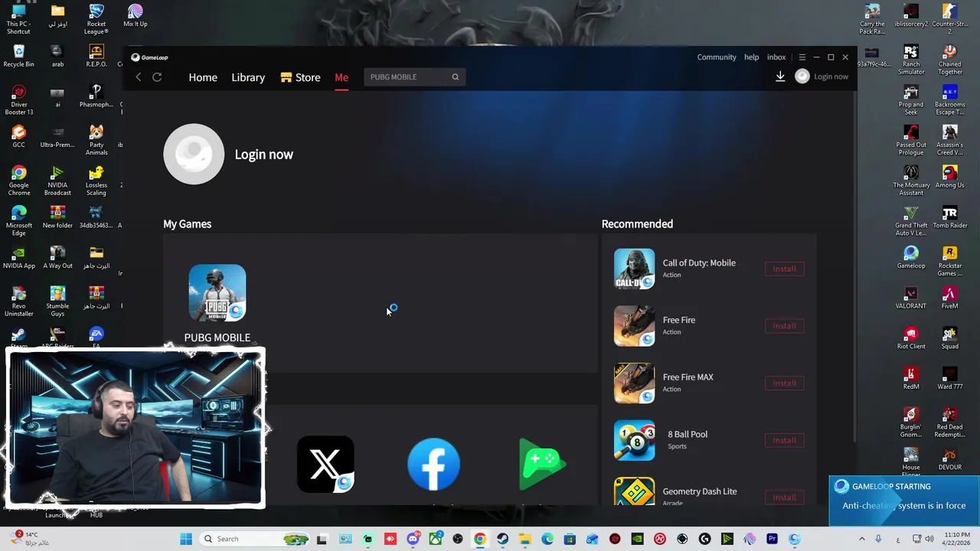Click the Free Fire MAX title text
The height and width of the screenshot is (551, 980).
(688, 377)
